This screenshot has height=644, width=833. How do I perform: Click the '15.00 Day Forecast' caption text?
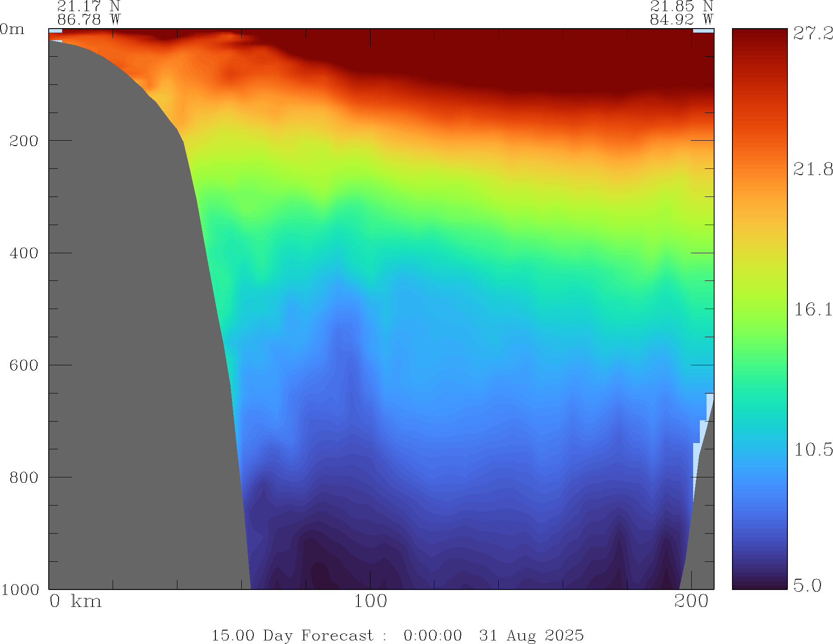point(292,635)
